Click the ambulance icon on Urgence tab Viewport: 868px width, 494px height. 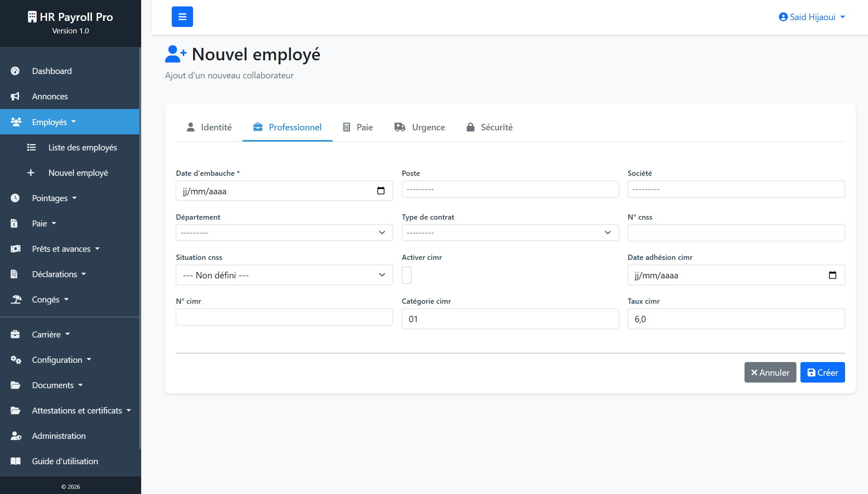400,128
